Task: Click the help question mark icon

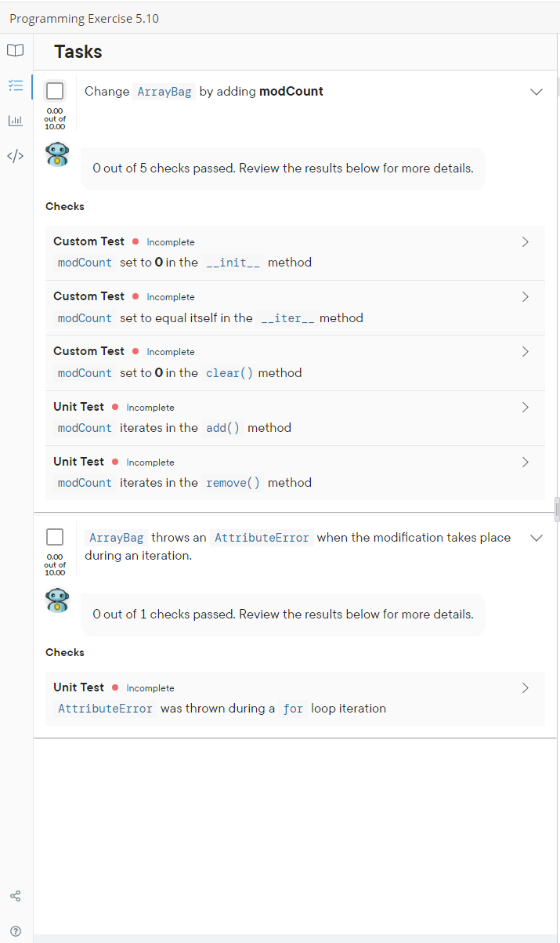Action: pyautogui.click(x=15, y=930)
